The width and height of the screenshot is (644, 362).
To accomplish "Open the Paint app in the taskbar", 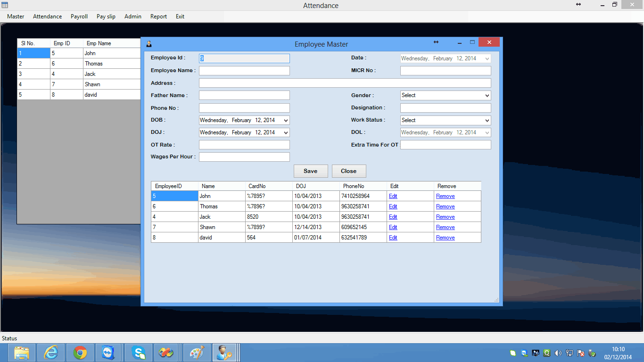I will click(196, 353).
